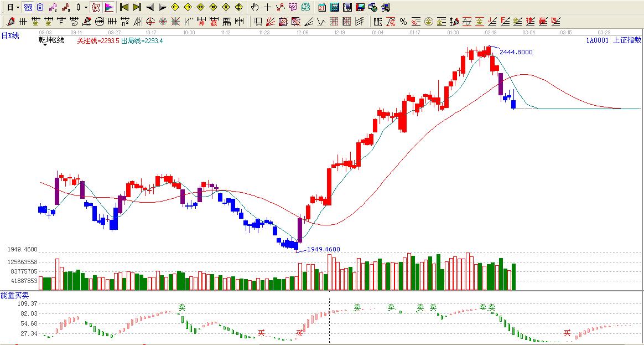The width and height of the screenshot is (644, 345).
Task: Open the calendar icon showing 21
Action: [x=322, y=7]
